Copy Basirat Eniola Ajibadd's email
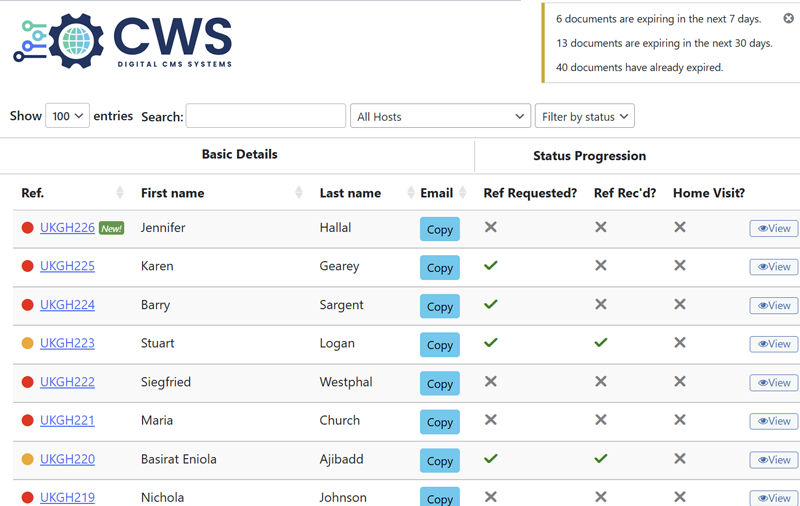 (440, 460)
